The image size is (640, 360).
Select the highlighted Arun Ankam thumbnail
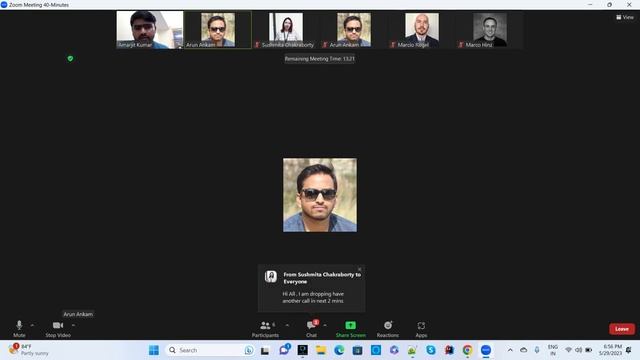coord(218,30)
